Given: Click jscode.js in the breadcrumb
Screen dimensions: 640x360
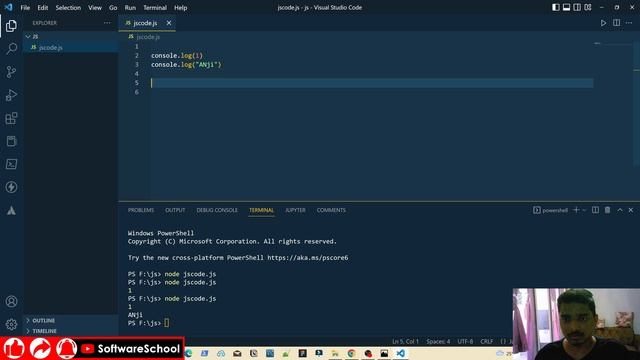Looking at the screenshot, I should [x=148, y=37].
